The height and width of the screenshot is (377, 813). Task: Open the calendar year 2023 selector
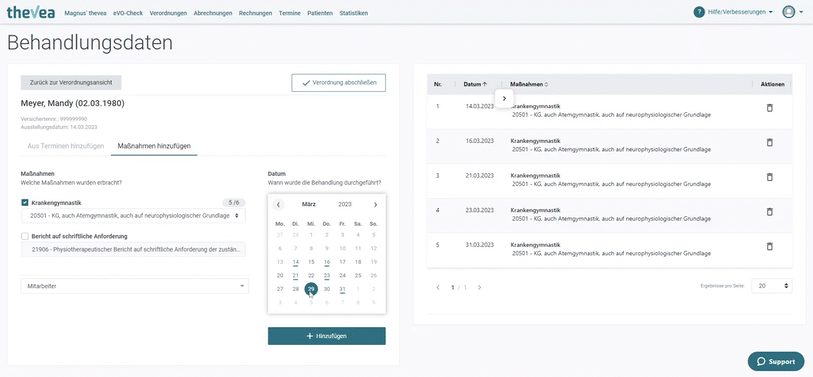tap(345, 205)
